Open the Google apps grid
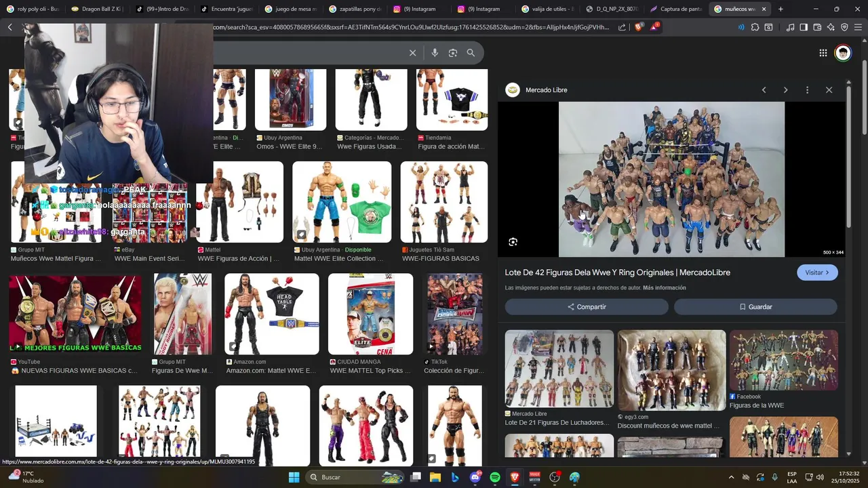The width and height of the screenshot is (868, 488). (823, 53)
